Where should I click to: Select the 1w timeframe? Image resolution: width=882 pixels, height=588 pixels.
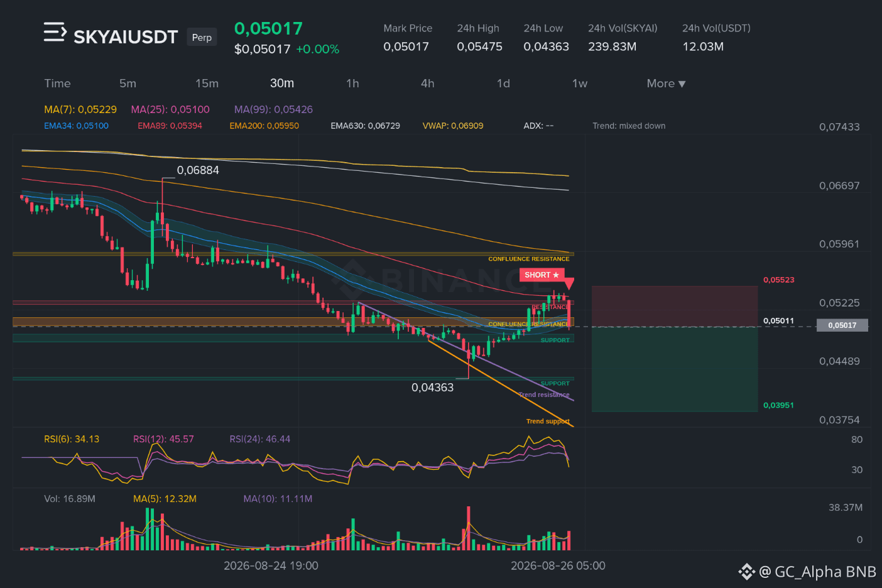(580, 84)
